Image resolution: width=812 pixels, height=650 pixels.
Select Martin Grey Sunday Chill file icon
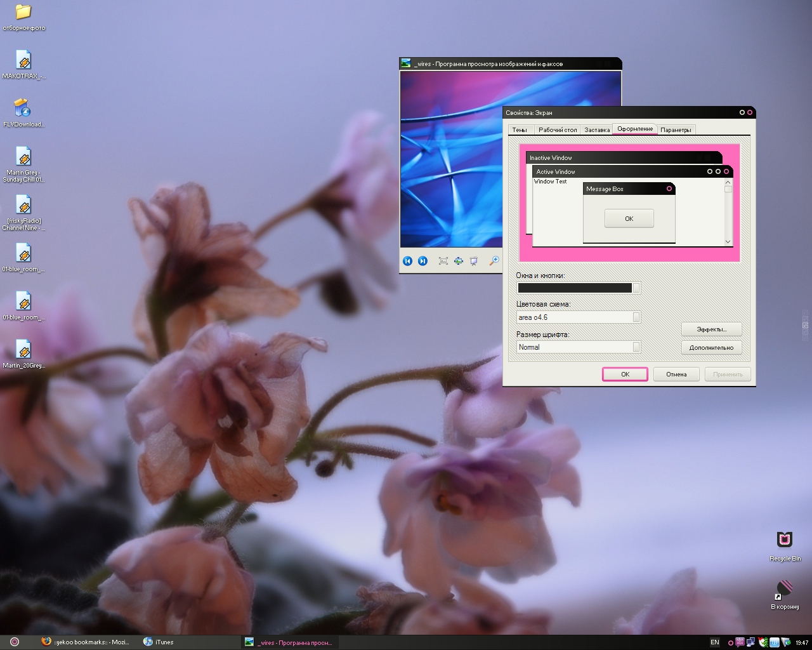[x=23, y=165]
